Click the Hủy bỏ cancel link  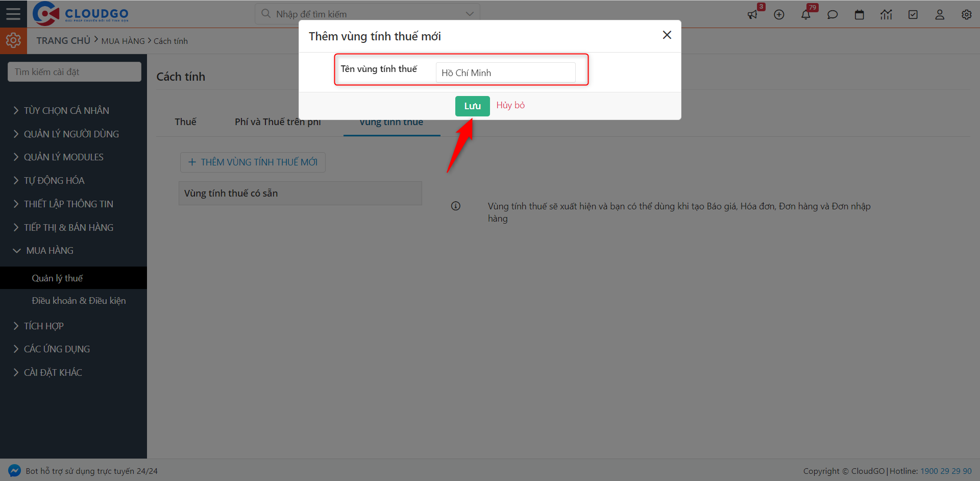510,105
